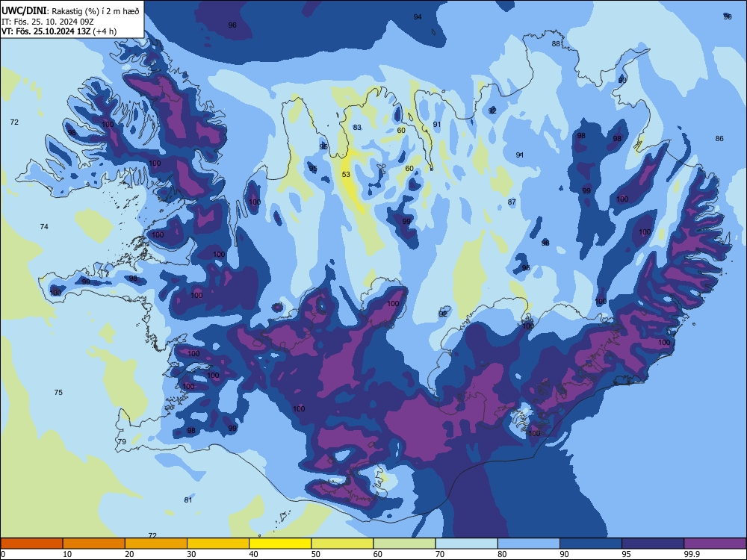Click the humidity value 74 over sea
Screen dimensions: 747x560
point(44,227)
